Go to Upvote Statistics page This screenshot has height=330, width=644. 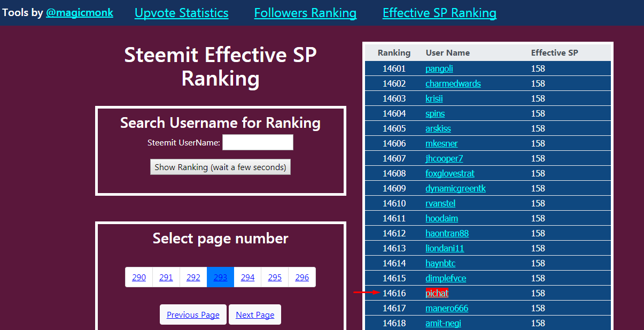click(x=182, y=13)
